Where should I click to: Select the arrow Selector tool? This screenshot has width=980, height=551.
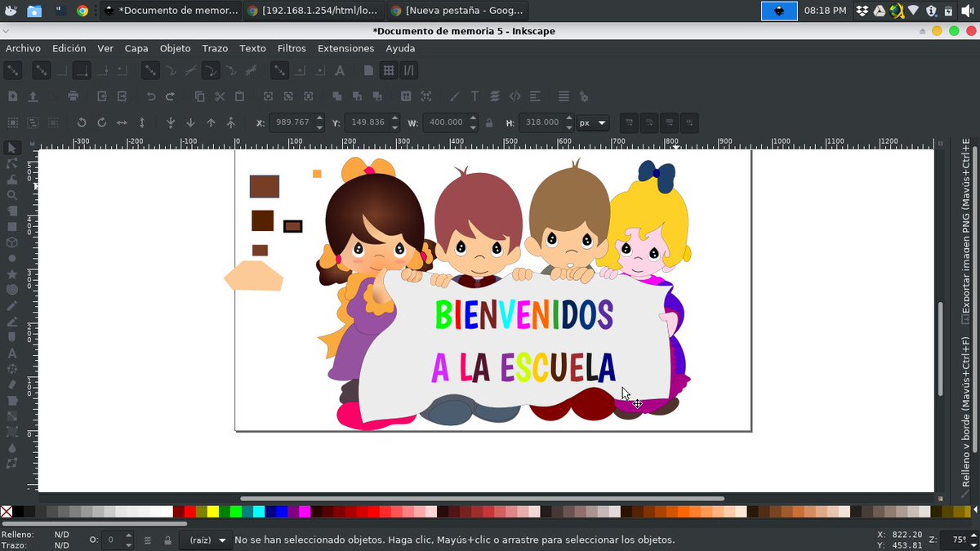[x=12, y=148]
